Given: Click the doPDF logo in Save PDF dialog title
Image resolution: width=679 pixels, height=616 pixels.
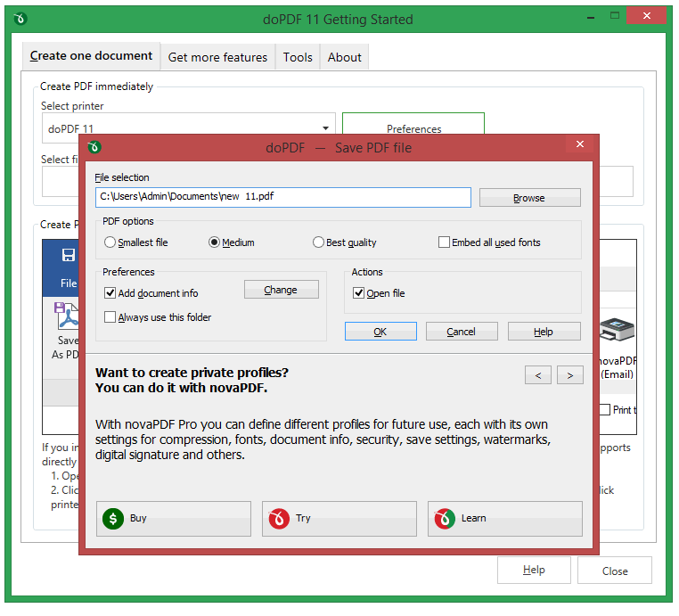Looking at the screenshot, I should pos(94,147).
